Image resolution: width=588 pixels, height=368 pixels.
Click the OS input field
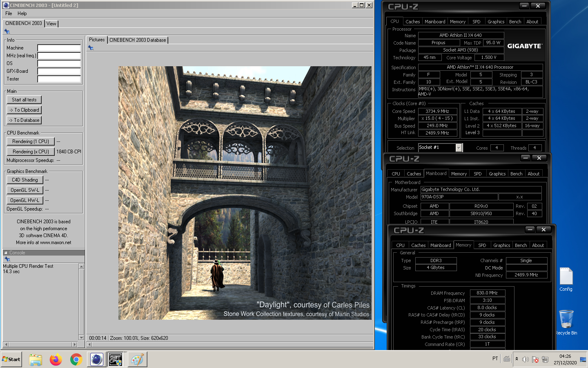59,63
